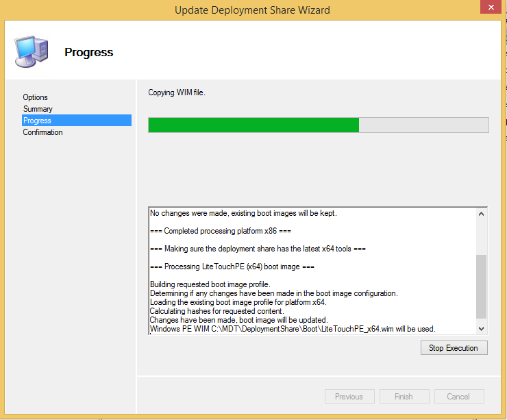Click the window title 'Update Deployment Share Wizard'
The width and height of the screenshot is (507, 420).
[x=252, y=10]
